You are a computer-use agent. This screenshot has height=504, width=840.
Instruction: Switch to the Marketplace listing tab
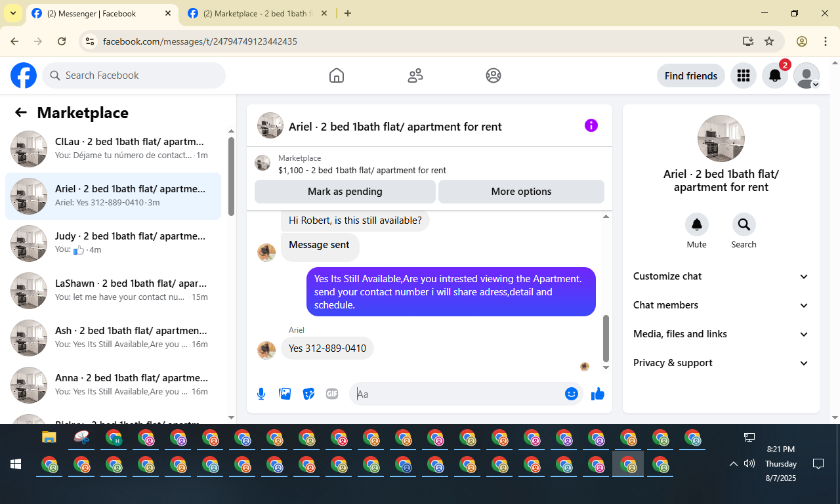click(258, 14)
